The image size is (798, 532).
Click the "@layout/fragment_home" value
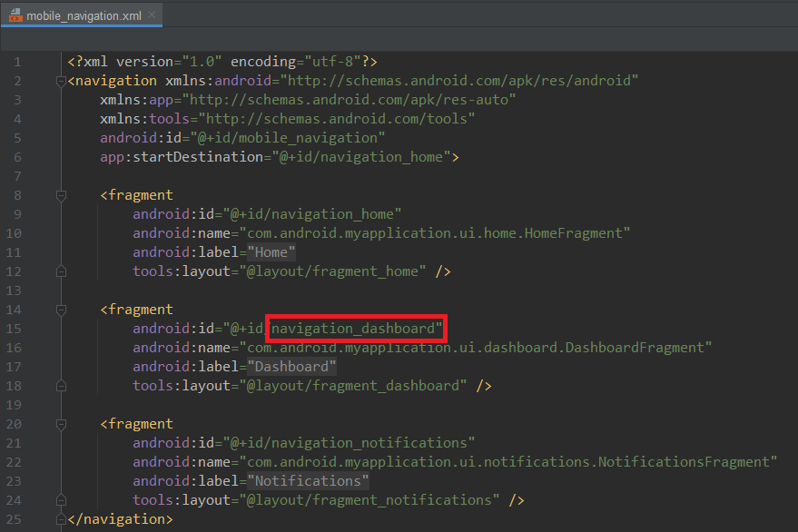pos(332,271)
